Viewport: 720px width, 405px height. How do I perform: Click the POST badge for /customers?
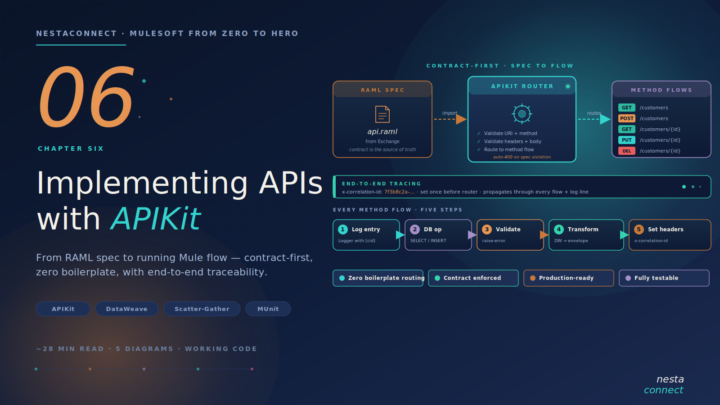tap(626, 118)
